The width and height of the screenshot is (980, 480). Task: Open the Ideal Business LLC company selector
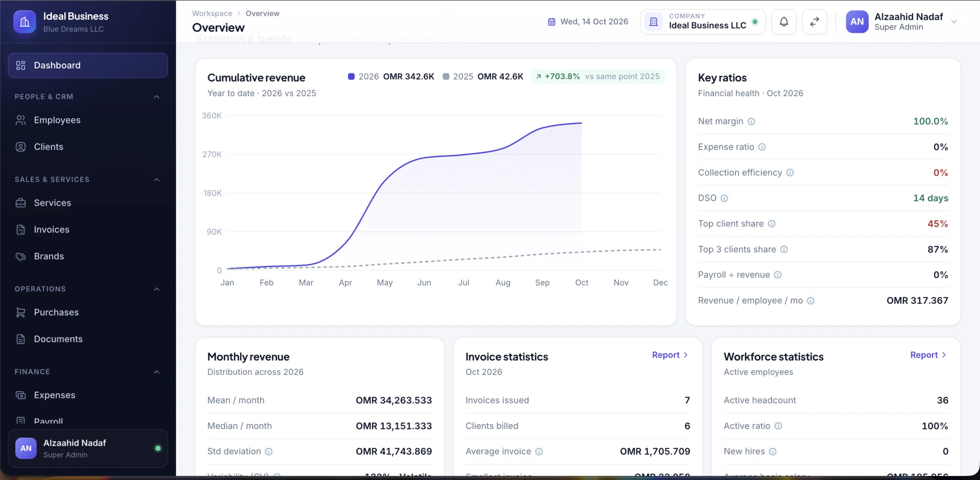tap(703, 22)
